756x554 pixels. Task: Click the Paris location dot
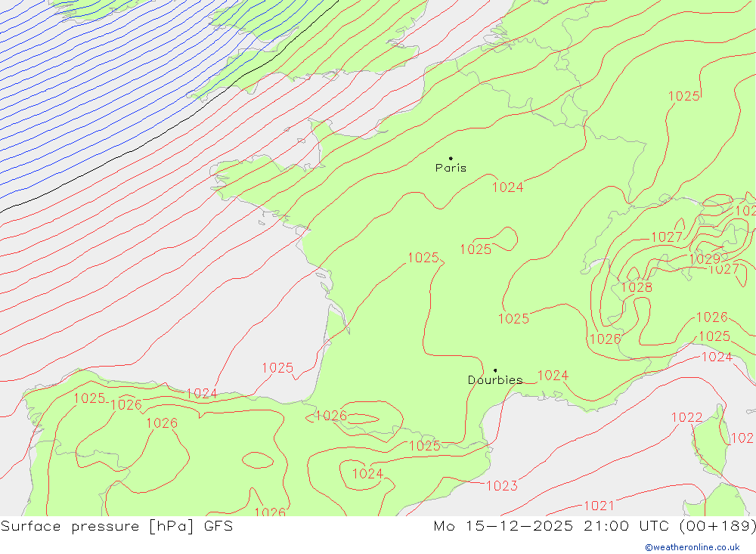[x=451, y=158]
